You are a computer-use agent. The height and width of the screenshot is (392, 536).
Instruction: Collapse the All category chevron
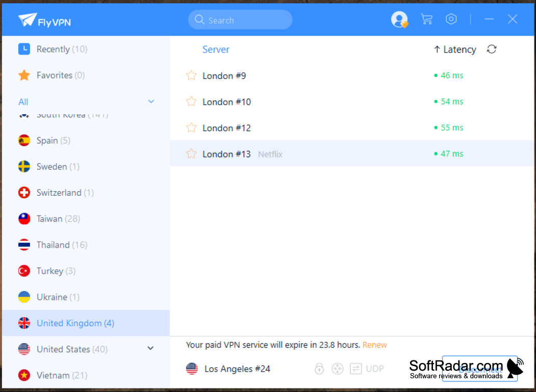coord(151,101)
